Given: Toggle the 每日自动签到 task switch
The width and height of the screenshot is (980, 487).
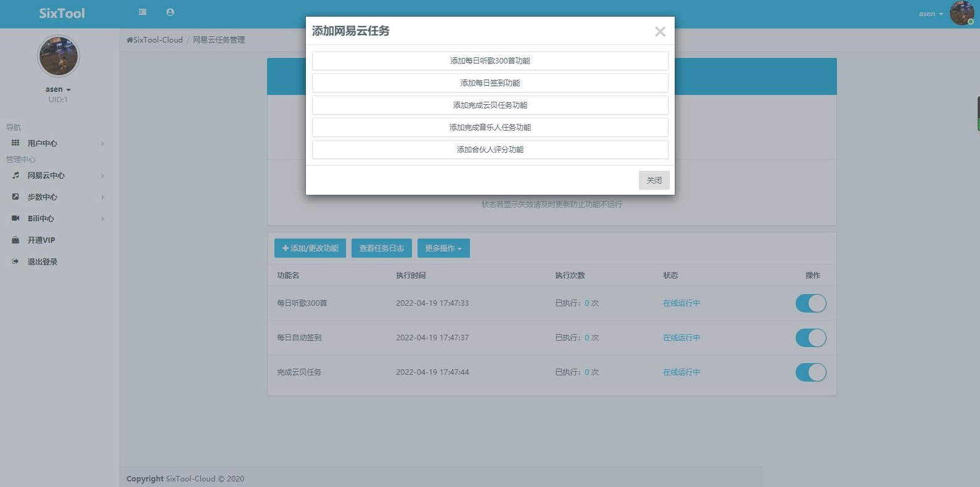Looking at the screenshot, I should click(810, 338).
